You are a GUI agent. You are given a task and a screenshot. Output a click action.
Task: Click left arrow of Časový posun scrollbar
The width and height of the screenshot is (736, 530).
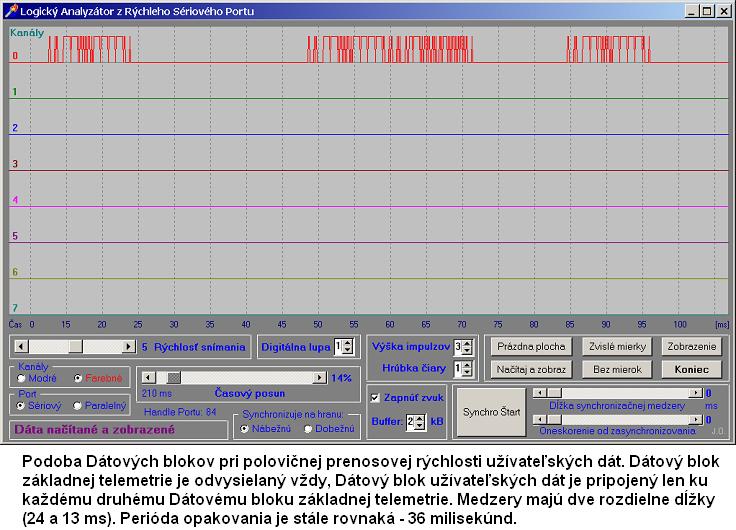pos(149,378)
